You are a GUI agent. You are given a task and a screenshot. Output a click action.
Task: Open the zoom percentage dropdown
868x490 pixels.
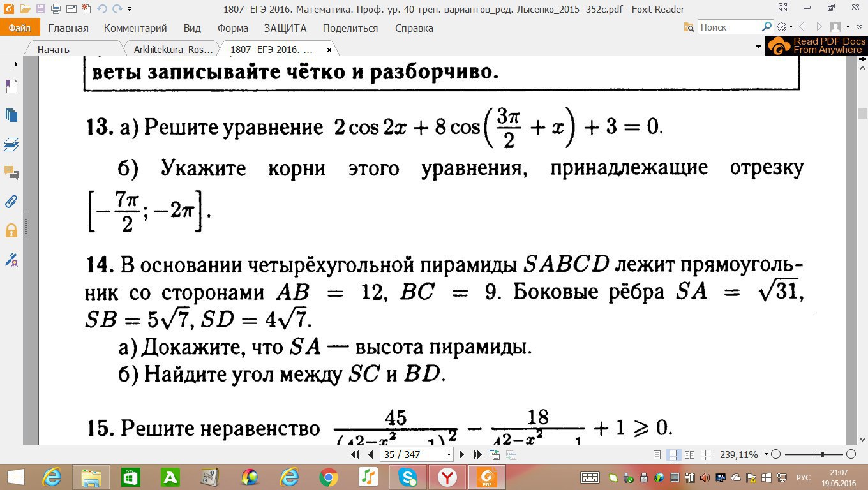tap(765, 454)
